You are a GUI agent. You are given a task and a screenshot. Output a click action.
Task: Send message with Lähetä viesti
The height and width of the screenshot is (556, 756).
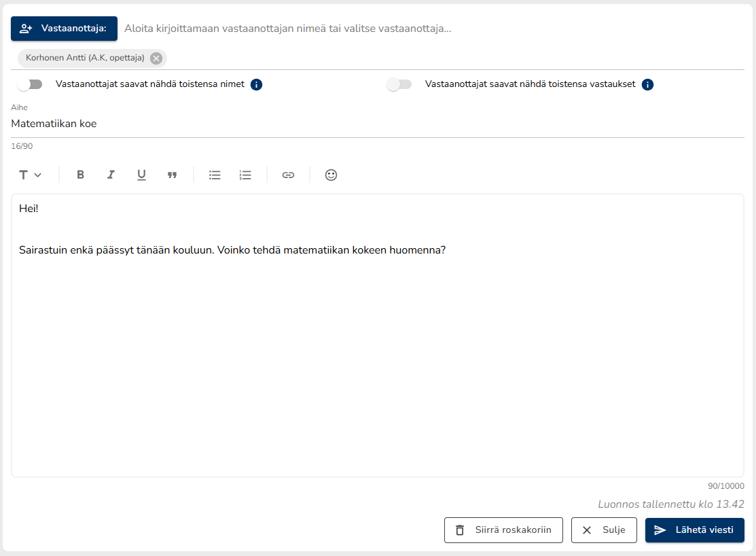[x=694, y=530]
